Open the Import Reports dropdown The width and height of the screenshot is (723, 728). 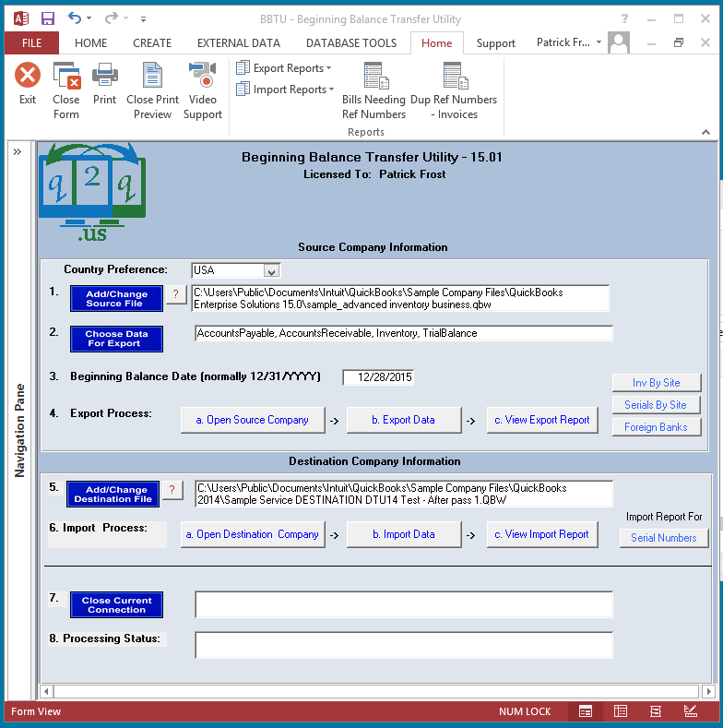[x=285, y=90]
